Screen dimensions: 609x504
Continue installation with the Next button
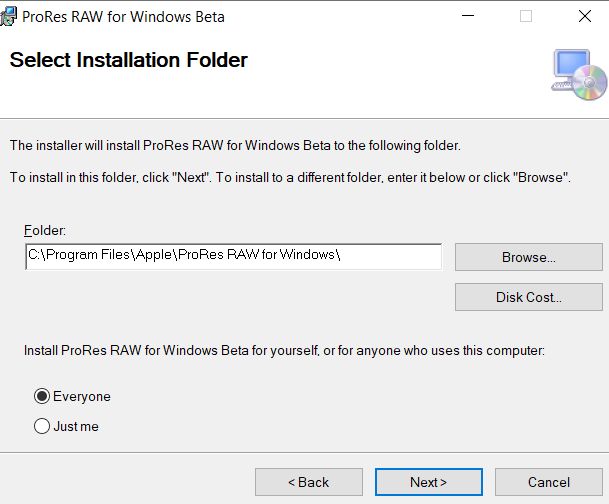(x=428, y=482)
